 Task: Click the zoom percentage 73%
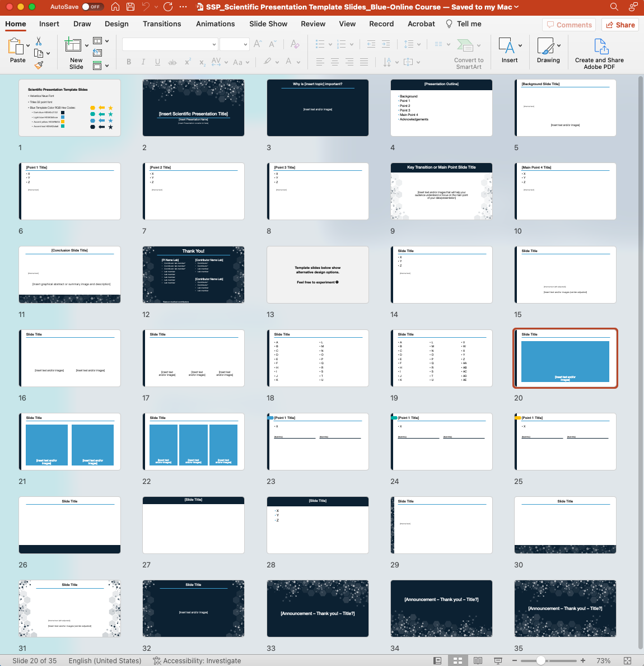click(603, 660)
